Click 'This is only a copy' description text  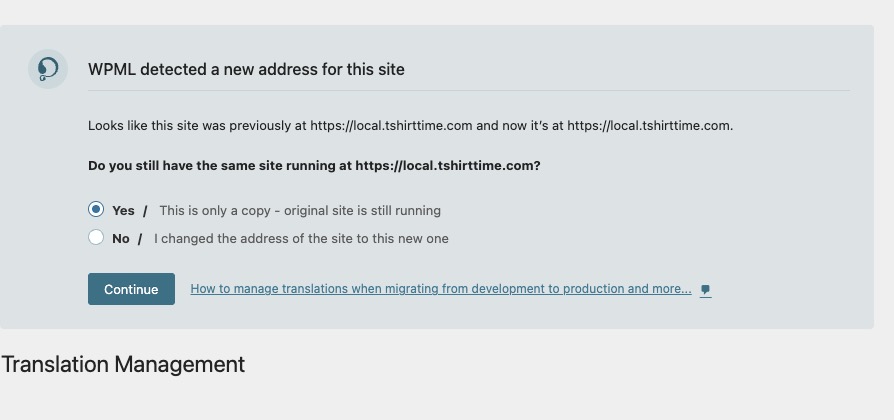click(x=300, y=211)
